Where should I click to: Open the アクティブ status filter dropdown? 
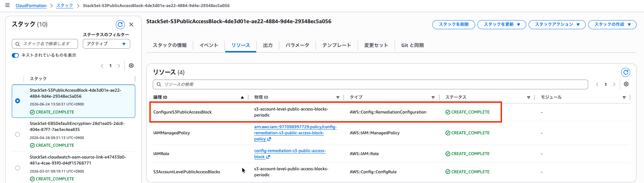click(106, 44)
